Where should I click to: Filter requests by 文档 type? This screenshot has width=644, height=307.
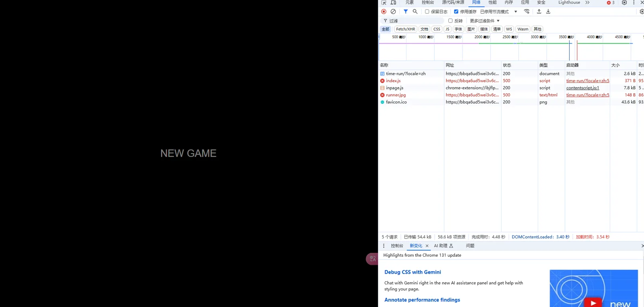(x=424, y=29)
